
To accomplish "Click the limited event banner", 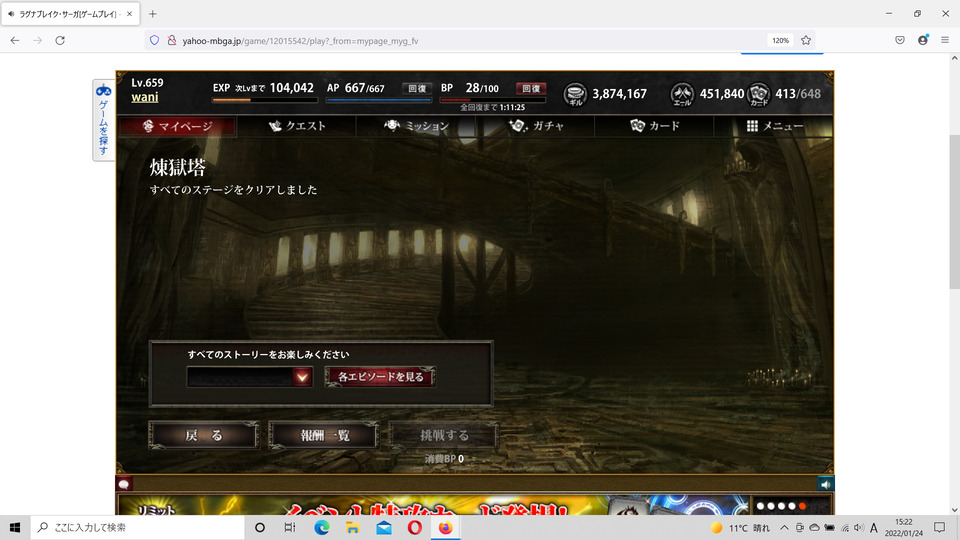I will 432,505.
